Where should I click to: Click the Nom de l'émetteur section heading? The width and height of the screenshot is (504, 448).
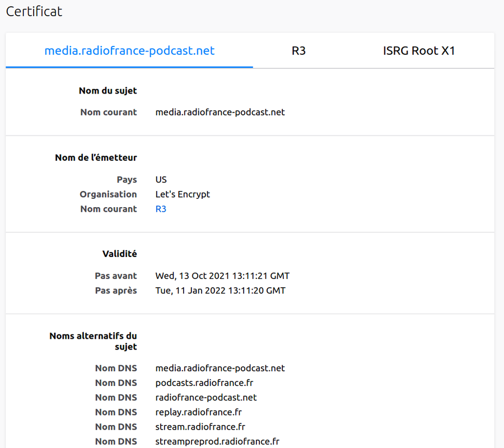click(96, 157)
